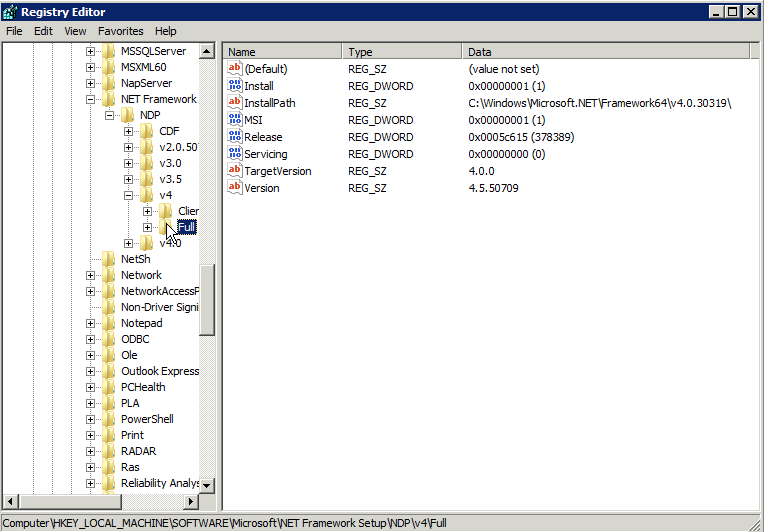Open the Edit menu

[43, 31]
